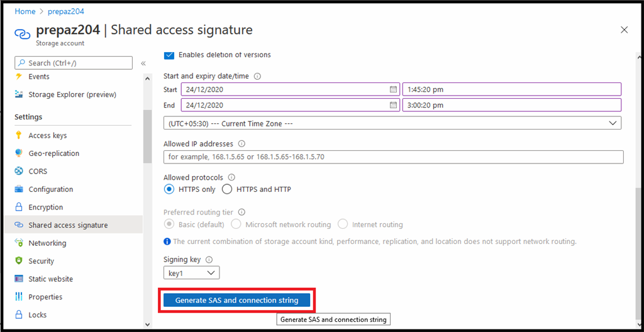Uncheck Enables deletion of versions checkbox
The width and height of the screenshot is (644, 332).
169,55
